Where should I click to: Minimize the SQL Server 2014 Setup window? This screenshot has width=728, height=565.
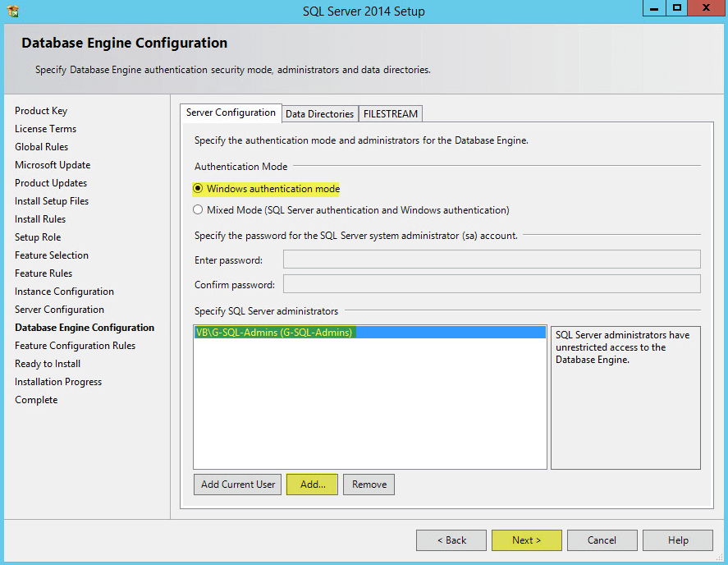click(x=654, y=8)
